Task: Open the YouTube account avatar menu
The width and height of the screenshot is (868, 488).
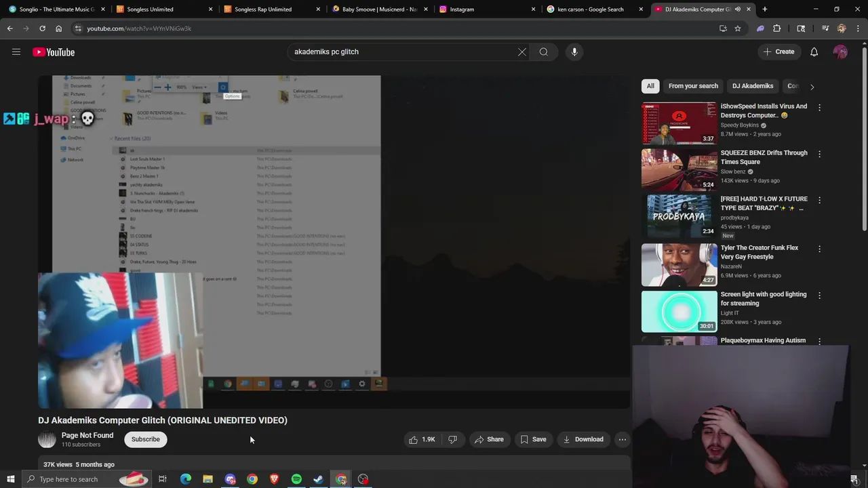Action: point(840,52)
